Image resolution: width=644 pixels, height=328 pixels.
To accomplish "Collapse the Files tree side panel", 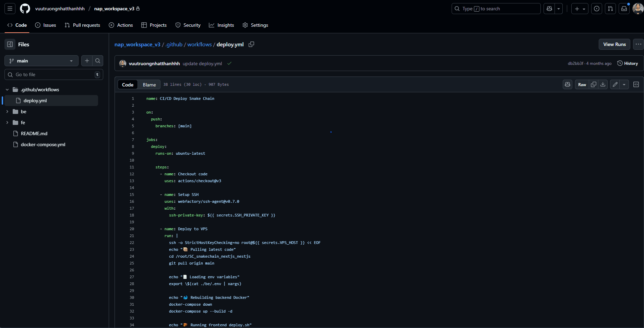I will (x=10, y=44).
